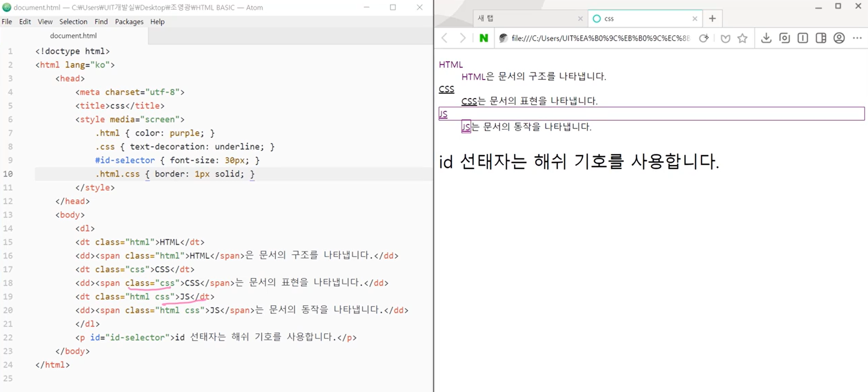Open the Packages menu in Atom
Image resolution: width=868 pixels, height=392 pixels.
coord(129,22)
